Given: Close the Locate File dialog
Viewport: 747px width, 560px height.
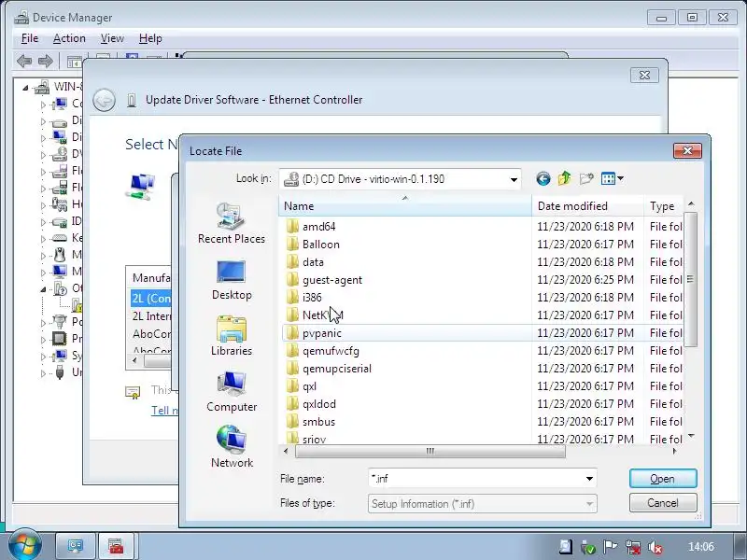Looking at the screenshot, I should pos(687,150).
